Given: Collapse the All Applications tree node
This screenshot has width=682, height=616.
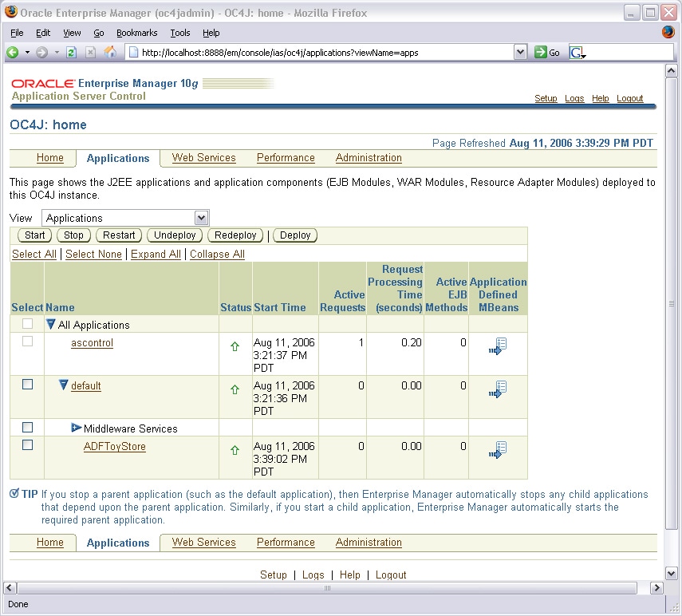Looking at the screenshot, I should (51, 324).
